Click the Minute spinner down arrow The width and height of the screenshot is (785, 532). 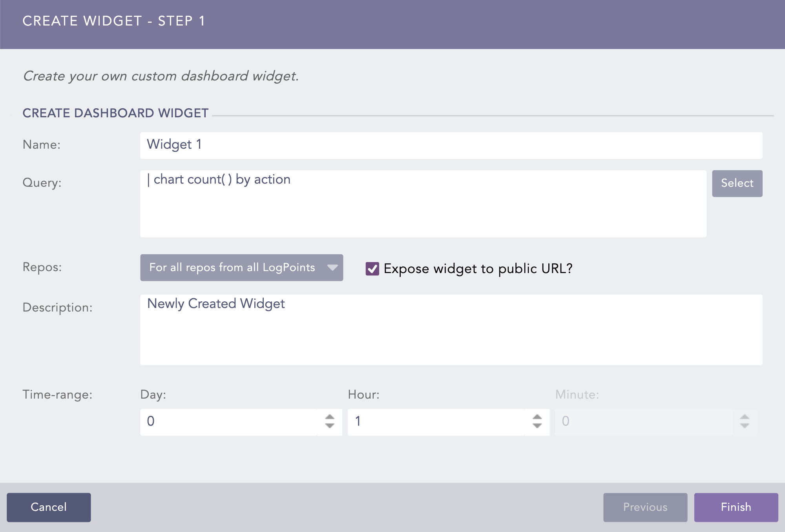(745, 426)
